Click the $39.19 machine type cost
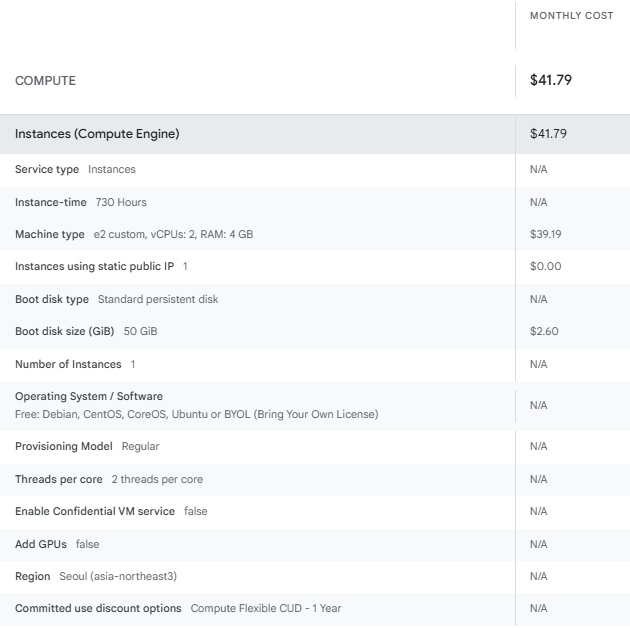The width and height of the screenshot is (630, 628). tap(545, 234)
